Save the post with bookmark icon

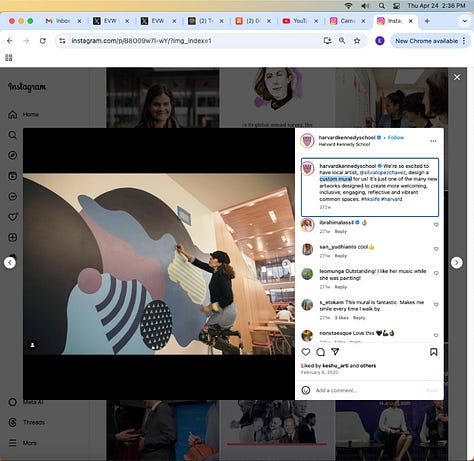click(x=434, y=352)
